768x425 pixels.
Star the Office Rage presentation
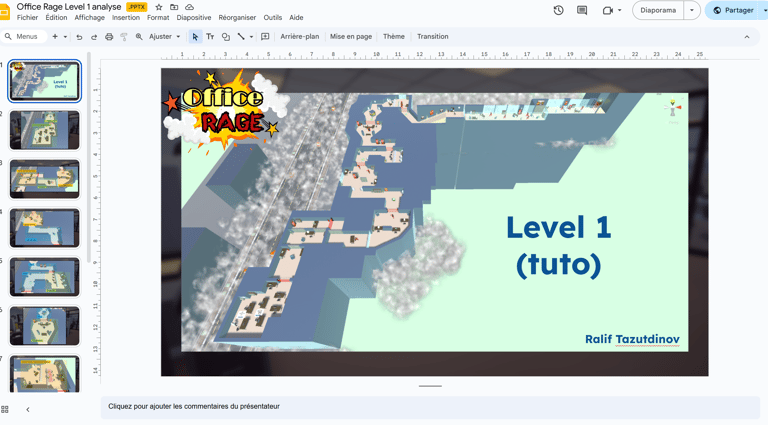(159, 7)
